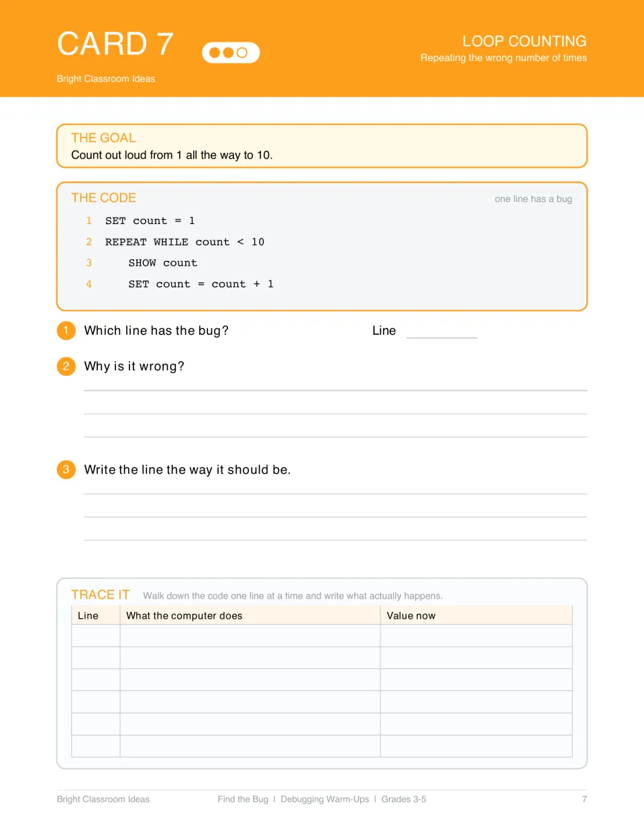This screenshot has height=834, width=644.
Task: Click 'Value now' column header
Action: click(411, 615)
